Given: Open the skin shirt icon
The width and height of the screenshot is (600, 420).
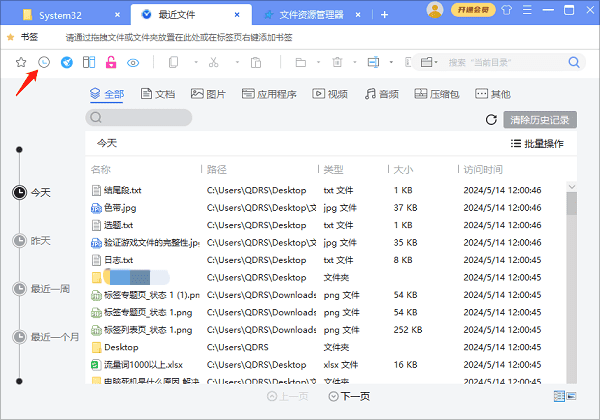Looking at the screenshot, I should click(x=507, y=10).
